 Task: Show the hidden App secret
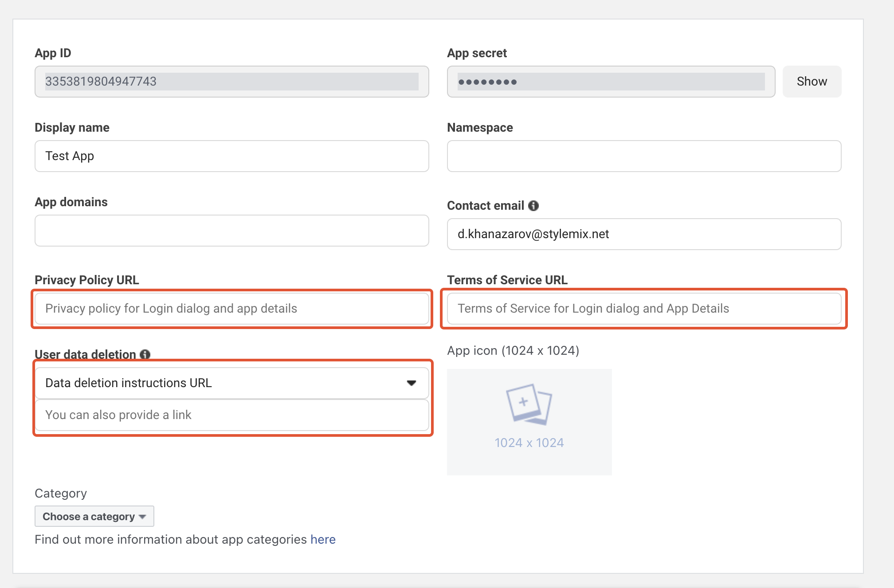click(x=812, y=82)
